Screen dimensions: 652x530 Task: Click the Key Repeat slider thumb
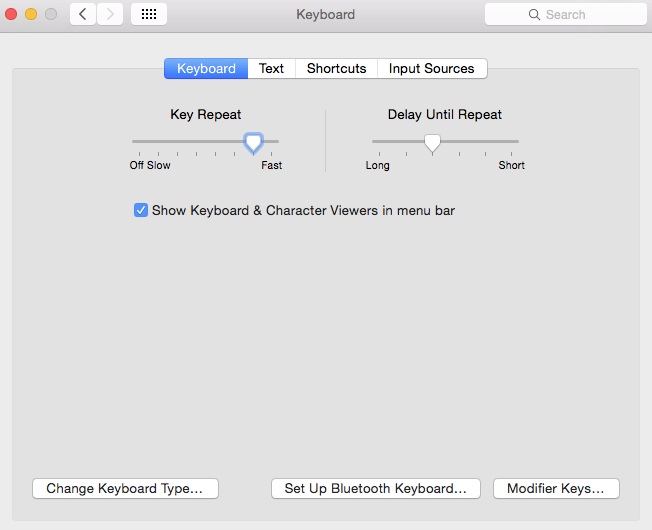254,143
